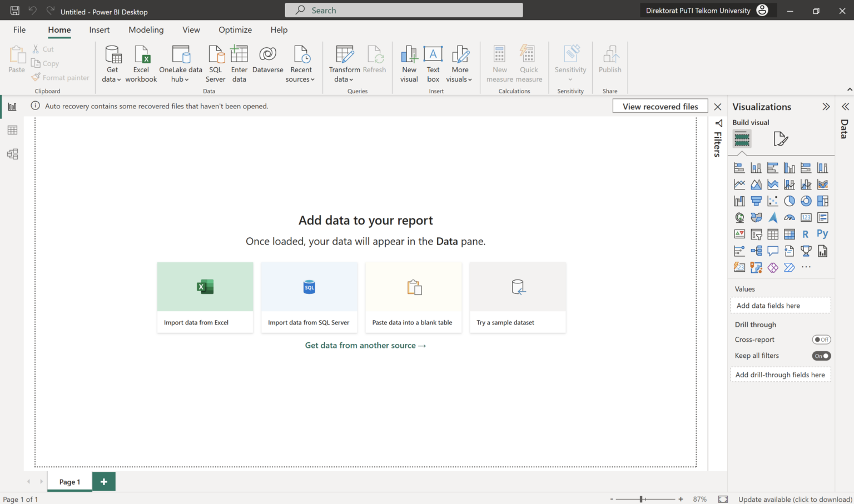Viewport: 854px width, 504px height.
Task: Select the Card visualization
Action: coord(806,217)
